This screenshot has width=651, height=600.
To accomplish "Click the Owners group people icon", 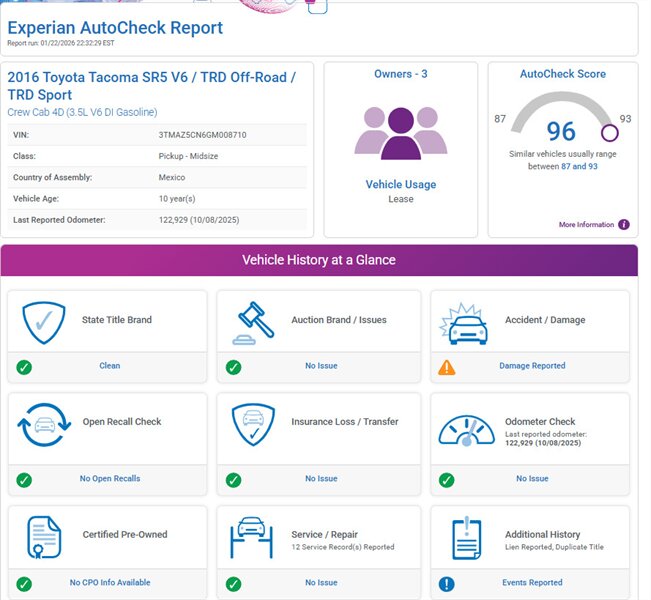I will pos(400,131).
